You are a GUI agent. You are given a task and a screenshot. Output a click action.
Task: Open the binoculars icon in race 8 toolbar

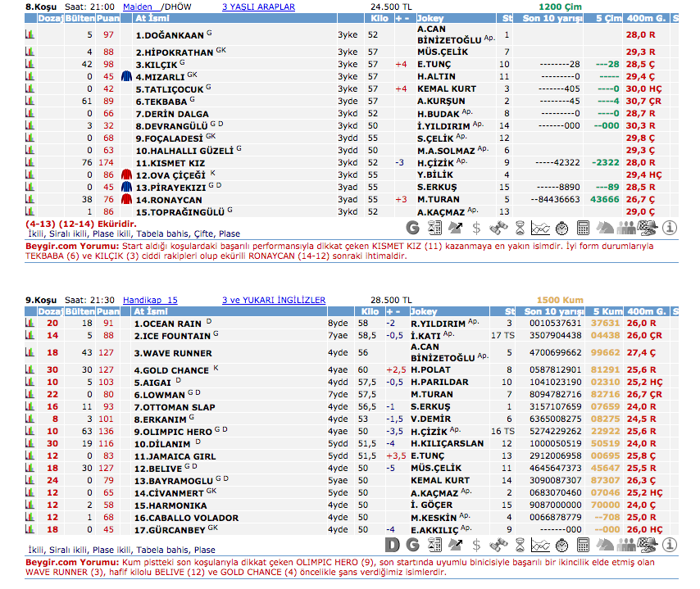(498, 228)
